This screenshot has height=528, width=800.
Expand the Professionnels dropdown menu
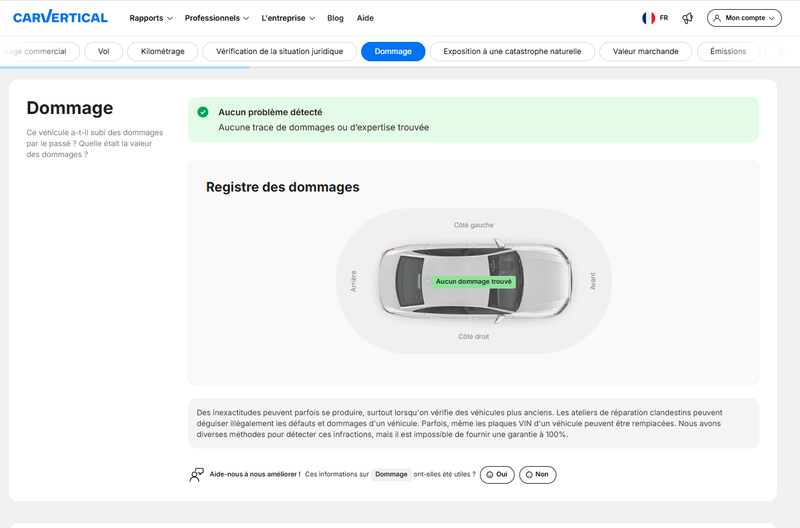tap(217, 18)
